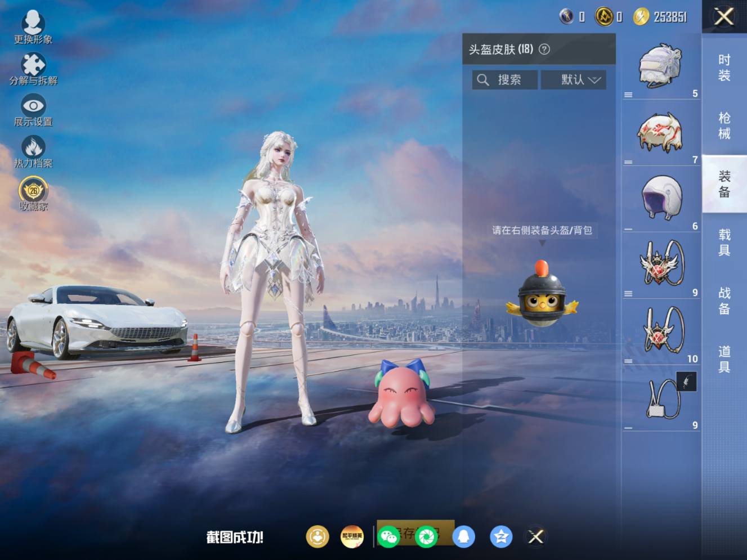747x560 pixels.
Task: Go to the 战备 tab
Action: [x=724, y=301]
